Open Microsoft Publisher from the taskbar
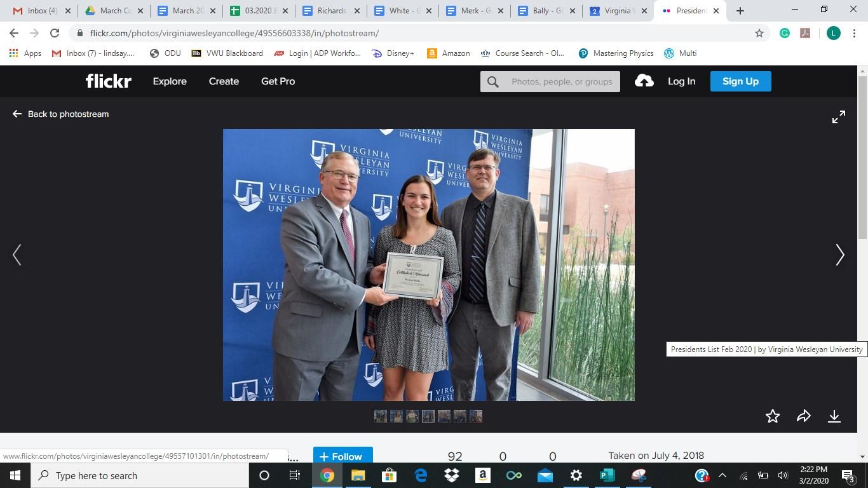868x488 pixels. (x=607, y=475)
